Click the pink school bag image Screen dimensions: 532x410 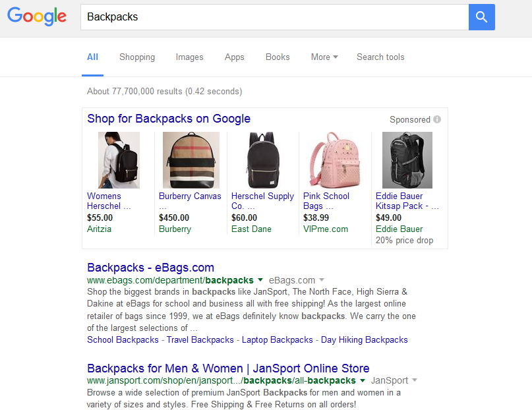pyautogui.click(x=335, y=160)
